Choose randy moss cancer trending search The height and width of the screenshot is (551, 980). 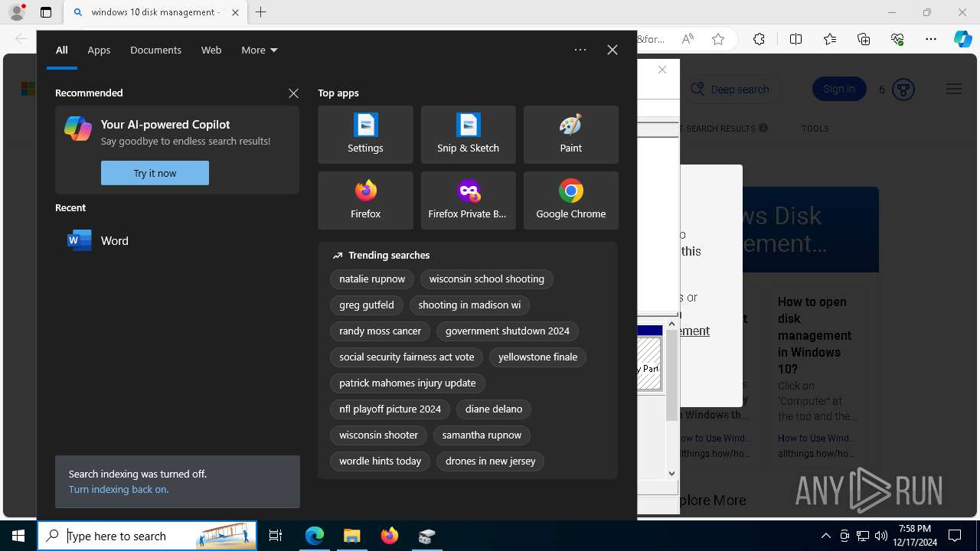pos(381,331)
